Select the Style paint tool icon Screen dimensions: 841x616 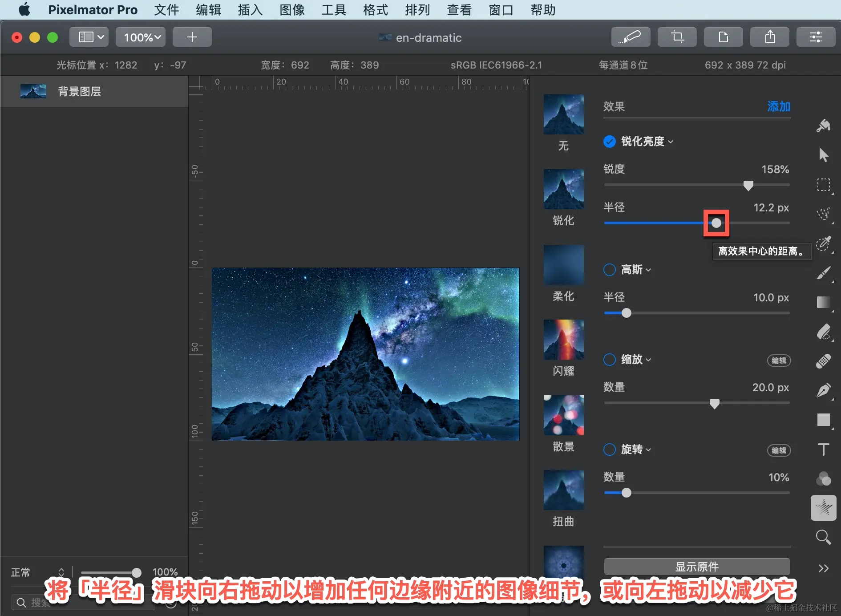(x=824, y=126)
